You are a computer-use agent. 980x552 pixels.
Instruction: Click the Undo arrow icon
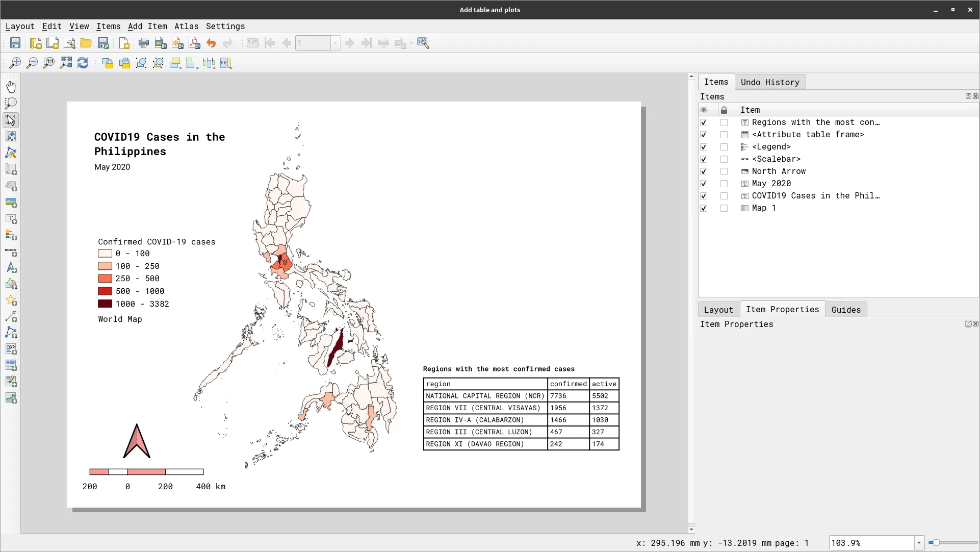click(x=211, y=43)
